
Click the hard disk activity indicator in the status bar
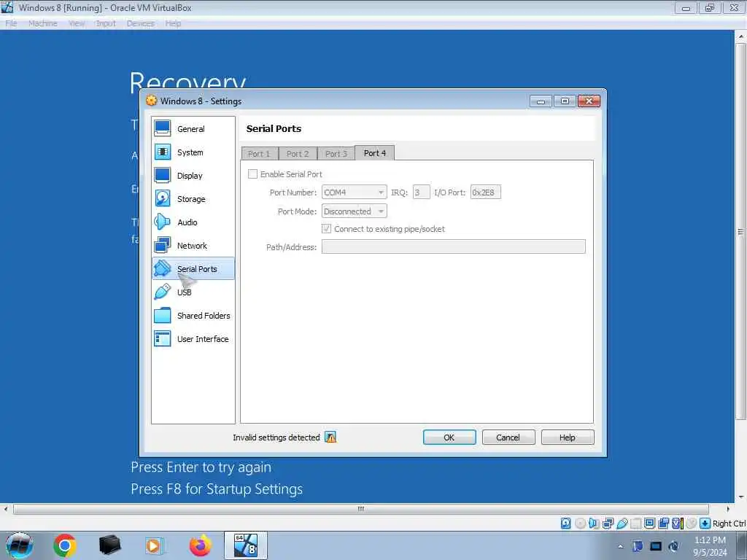point(565,524)
